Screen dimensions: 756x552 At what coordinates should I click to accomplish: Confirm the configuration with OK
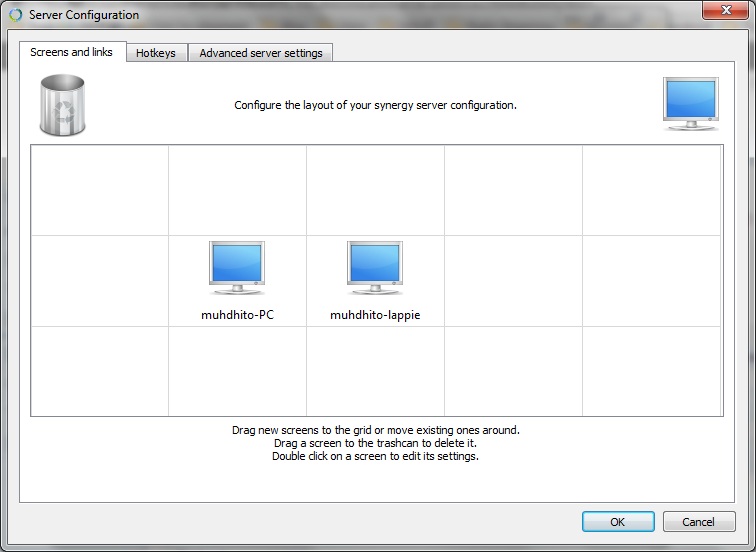[618, 522]
